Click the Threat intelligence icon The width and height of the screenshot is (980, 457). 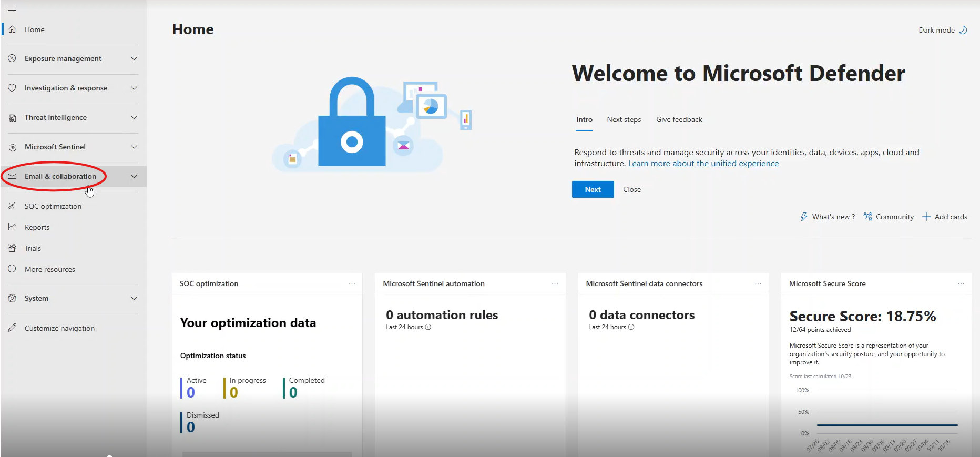[x=12, y=118]
